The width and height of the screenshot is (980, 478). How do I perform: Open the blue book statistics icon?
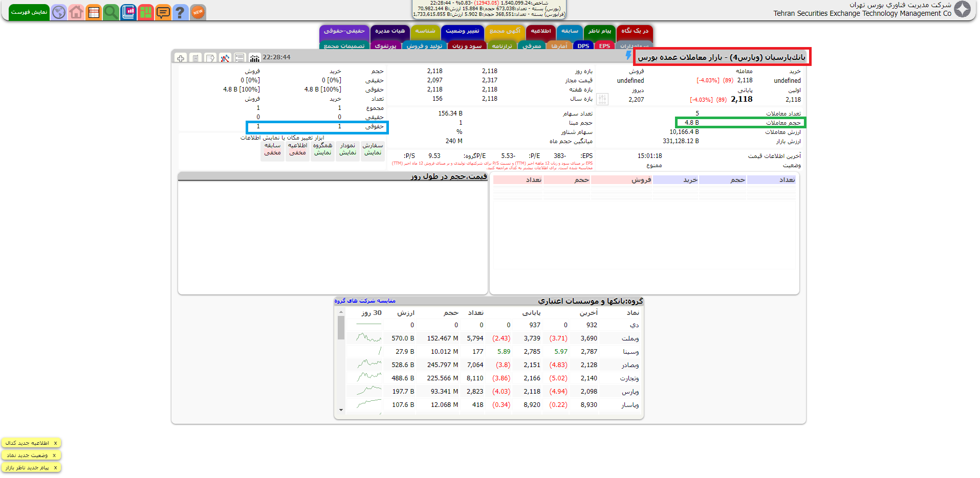(128, 12)
